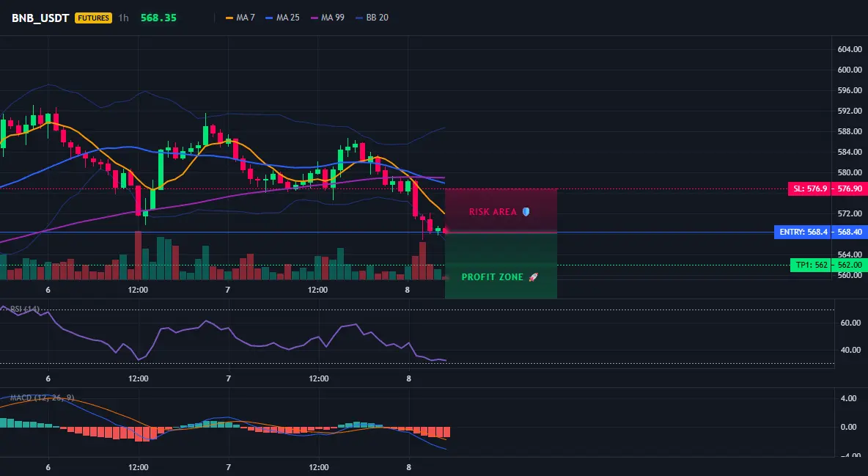The height and width of the screenshot is (476, 868).
Task: Click the PROFIT ZONE label
Action: click(x=500, y=277)
